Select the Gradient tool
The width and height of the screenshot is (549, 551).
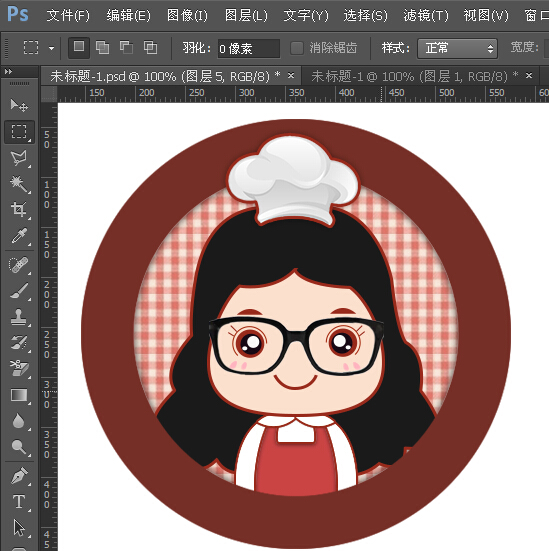19,395
